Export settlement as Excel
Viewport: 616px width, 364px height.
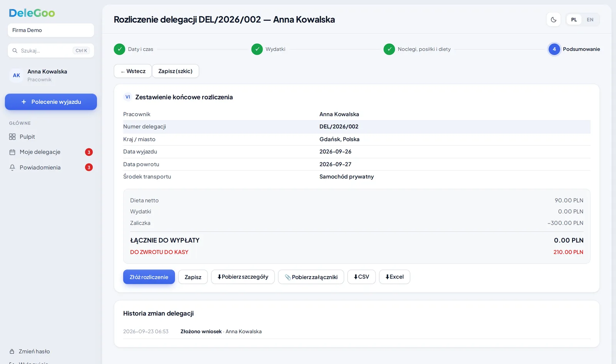click(x=395, y=277)
